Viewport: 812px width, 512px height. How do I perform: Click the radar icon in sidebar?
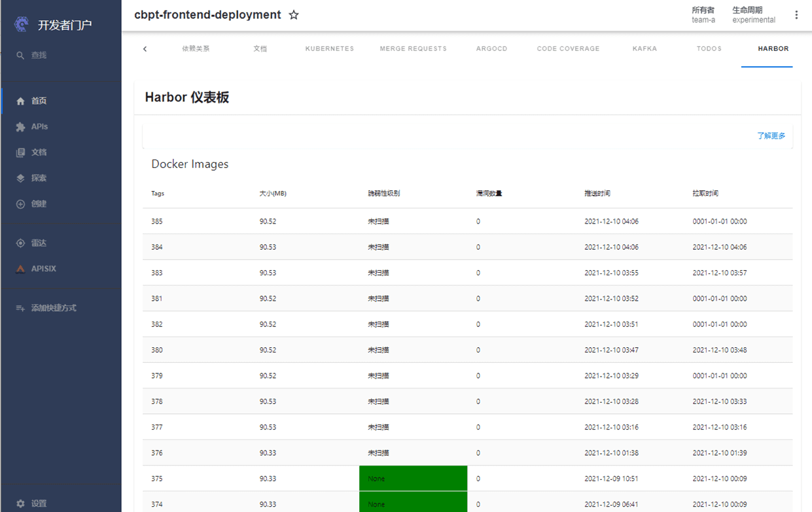click(x=20, y=243)
